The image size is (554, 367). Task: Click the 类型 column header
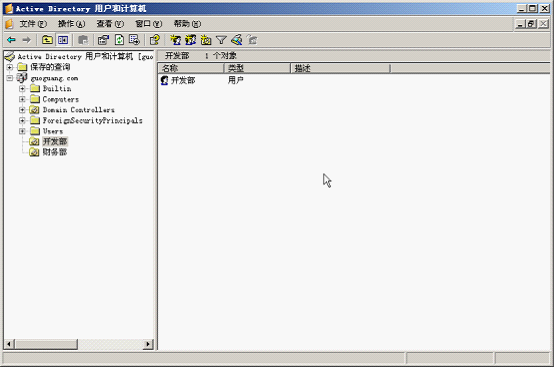(x=257, y=68)
